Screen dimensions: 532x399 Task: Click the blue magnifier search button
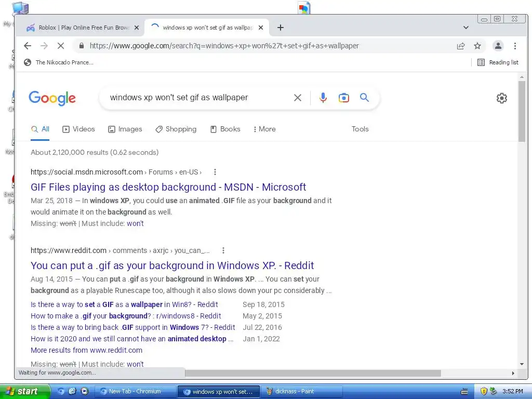pos(364,98)
